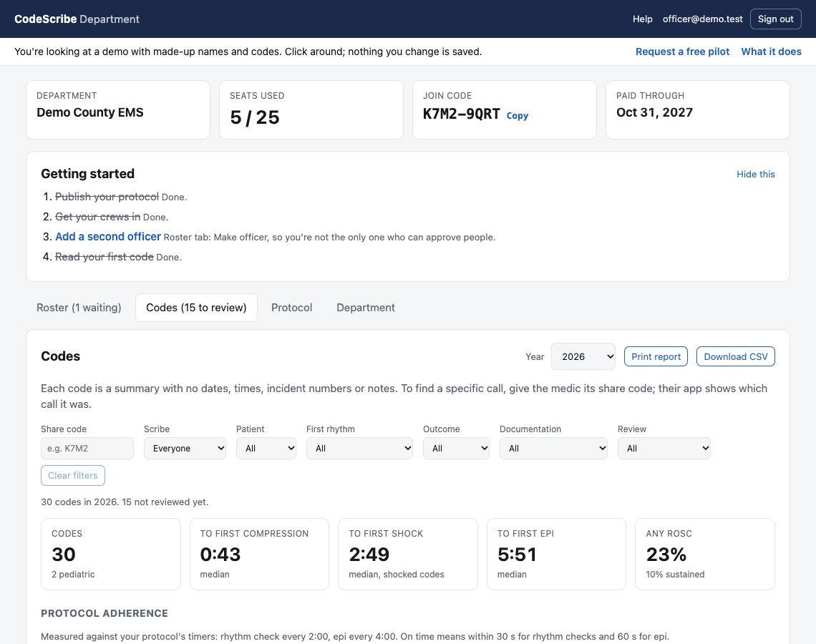Expand the Scribe filter set to Everyone

tap(185, 449)
